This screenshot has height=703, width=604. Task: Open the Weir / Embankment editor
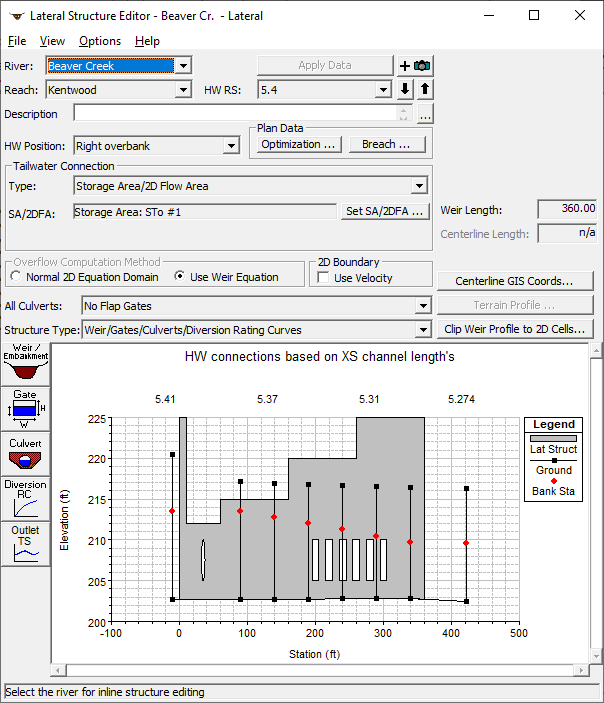point(25,362)
